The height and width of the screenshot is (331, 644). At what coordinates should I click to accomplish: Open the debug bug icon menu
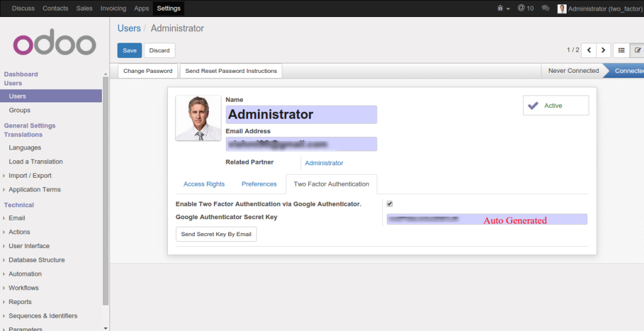coord(502,8)
